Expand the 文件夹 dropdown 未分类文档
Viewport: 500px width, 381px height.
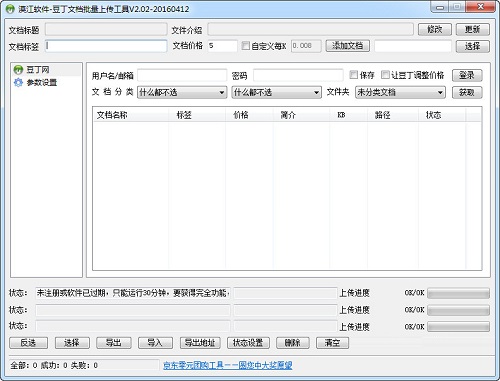coord(400,92)
